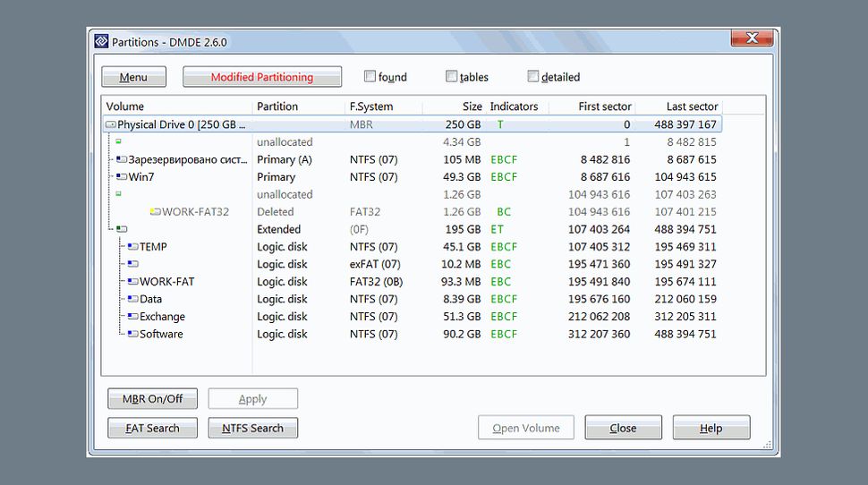
Task: Click the DMDE app icon in title bar
Action: coord(101,41)
